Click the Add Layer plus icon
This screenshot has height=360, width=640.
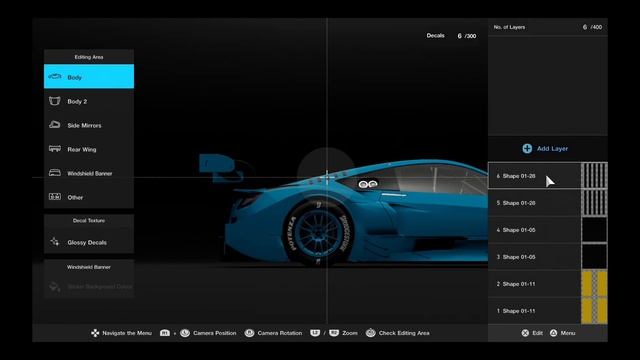pyautogui.click(x=527, y=149)
